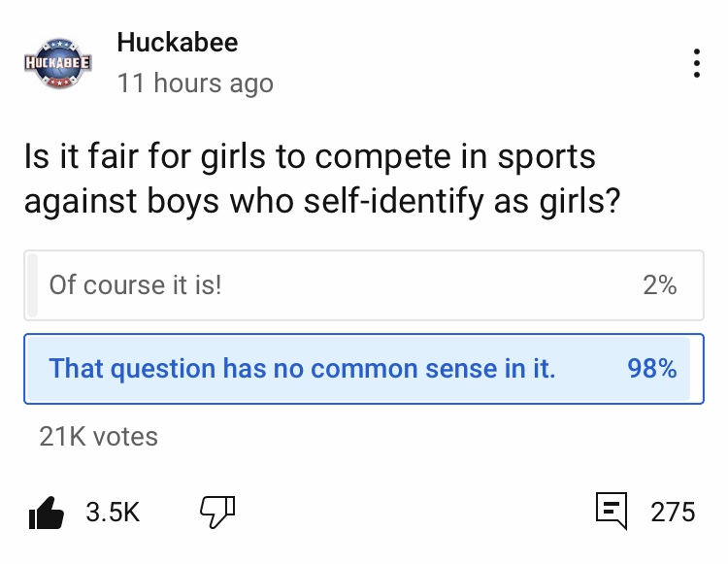The width and height of the screenshot is (728, 564).
Task: Click the word "course" in first option
Action: click(123, 285)
